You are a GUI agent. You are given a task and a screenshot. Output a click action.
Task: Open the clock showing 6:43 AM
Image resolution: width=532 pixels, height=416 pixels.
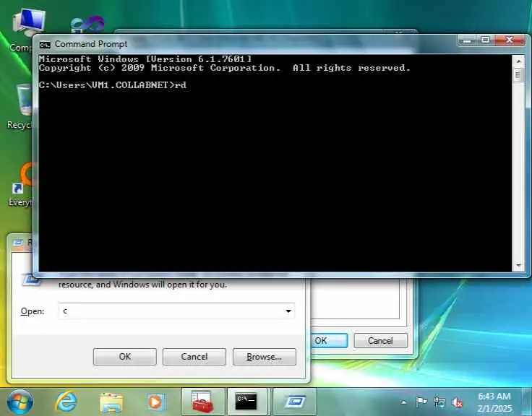pos(494,402)
